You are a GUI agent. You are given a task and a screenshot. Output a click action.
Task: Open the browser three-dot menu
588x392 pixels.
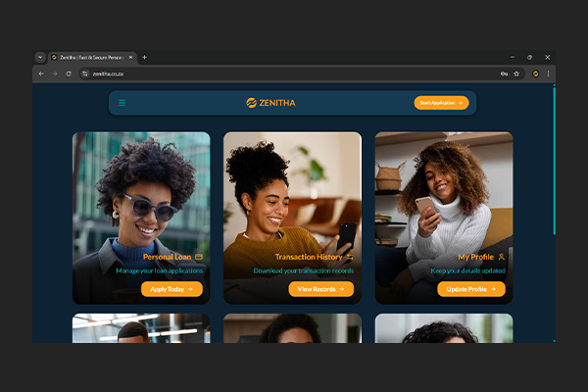point(548,73)
